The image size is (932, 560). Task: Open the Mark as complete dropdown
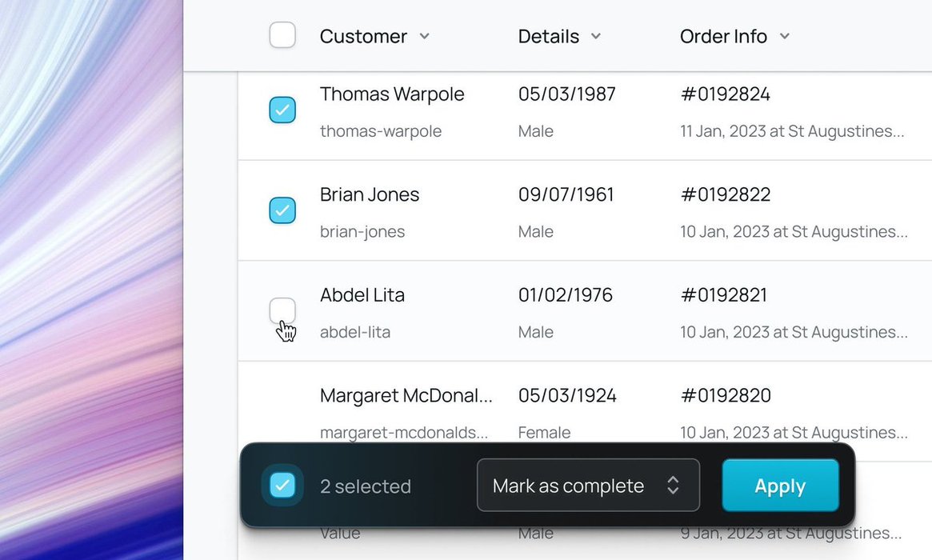coord(587,485)
